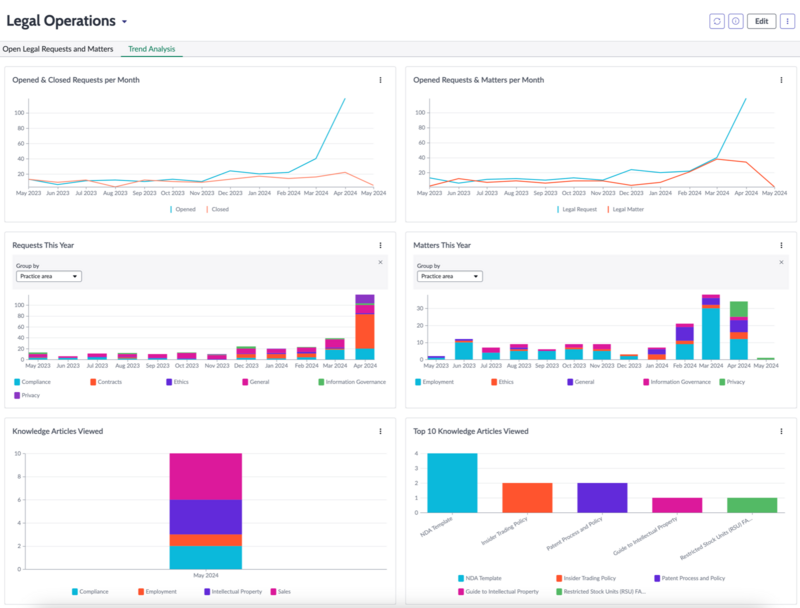Toggle Legal Request series in legend
The width and height of the screenshot is (800, 608).
click(577, 209)
